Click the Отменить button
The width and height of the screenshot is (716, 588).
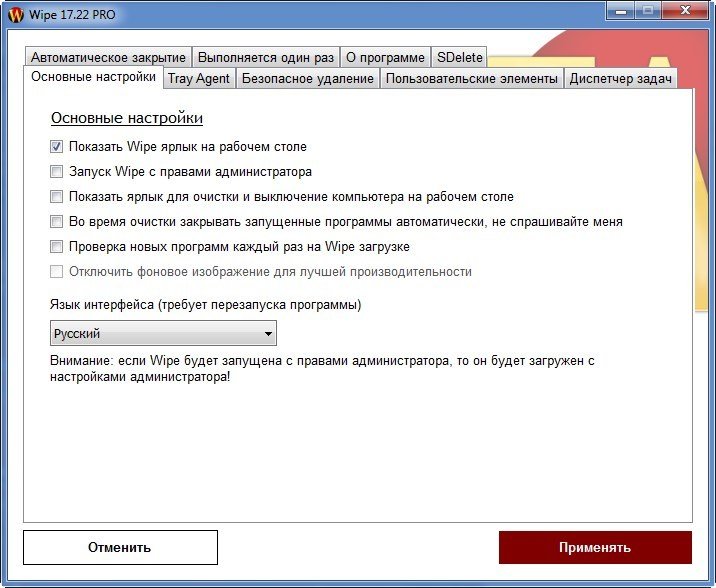click(120, 547)
